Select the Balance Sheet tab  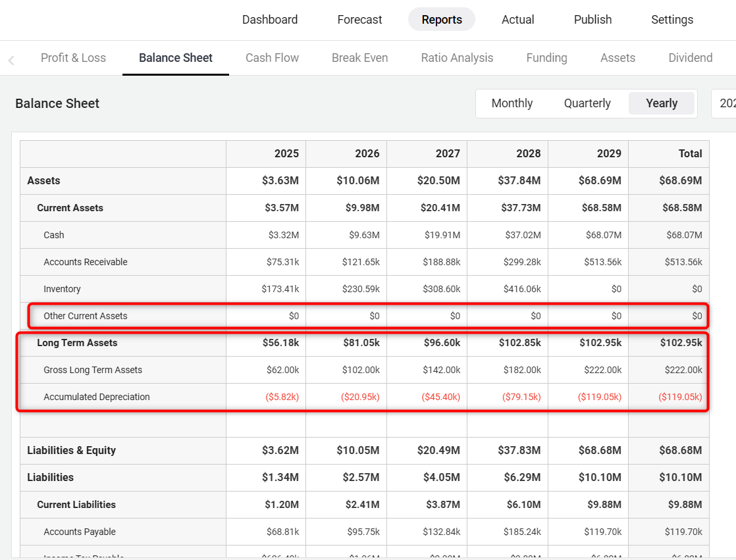[176, 58]
